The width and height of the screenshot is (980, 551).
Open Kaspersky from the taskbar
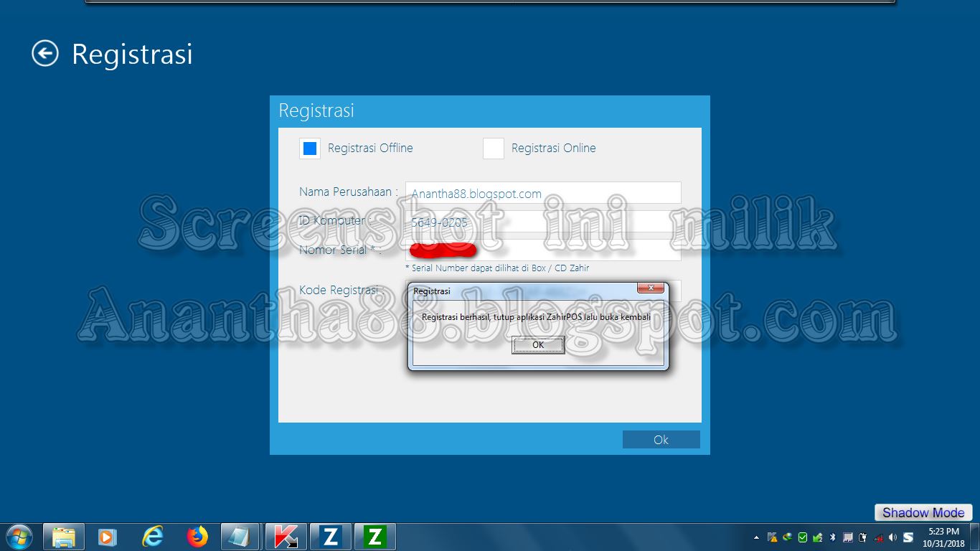tap(286, 537)
